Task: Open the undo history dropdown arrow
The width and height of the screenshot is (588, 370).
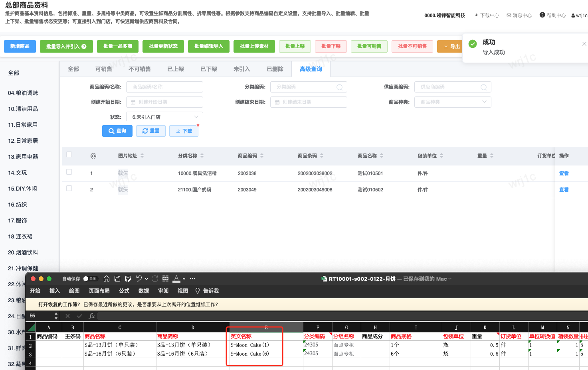Action: 147,279
